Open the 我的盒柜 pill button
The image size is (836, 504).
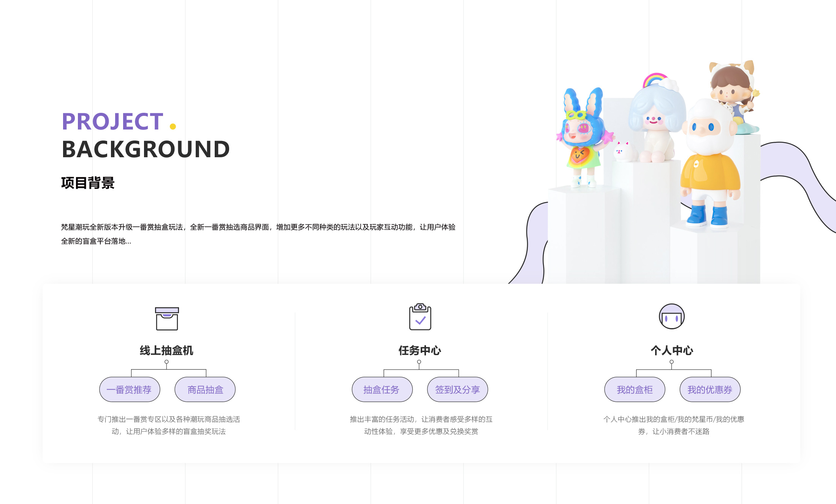click(635, 389)
